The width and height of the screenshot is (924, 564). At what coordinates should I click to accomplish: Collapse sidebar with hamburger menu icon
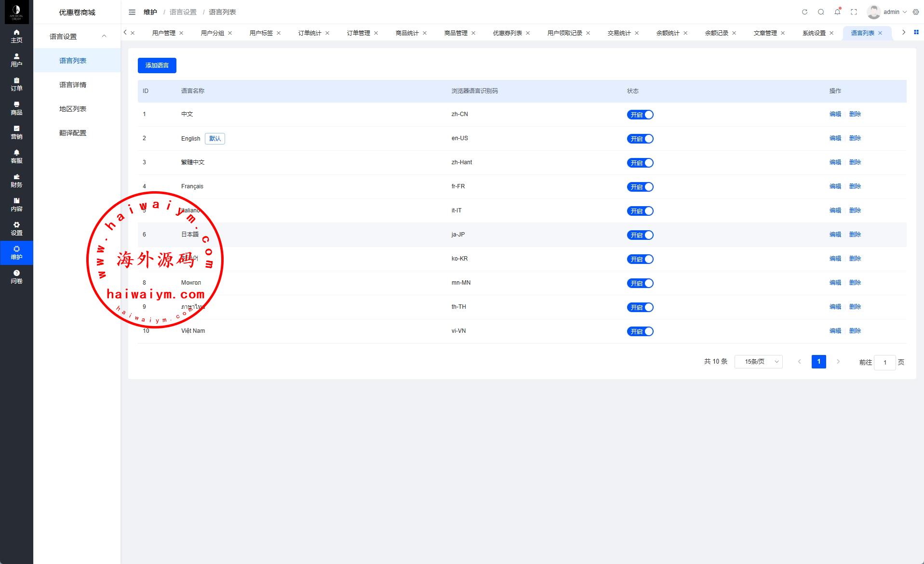(132, 12)
